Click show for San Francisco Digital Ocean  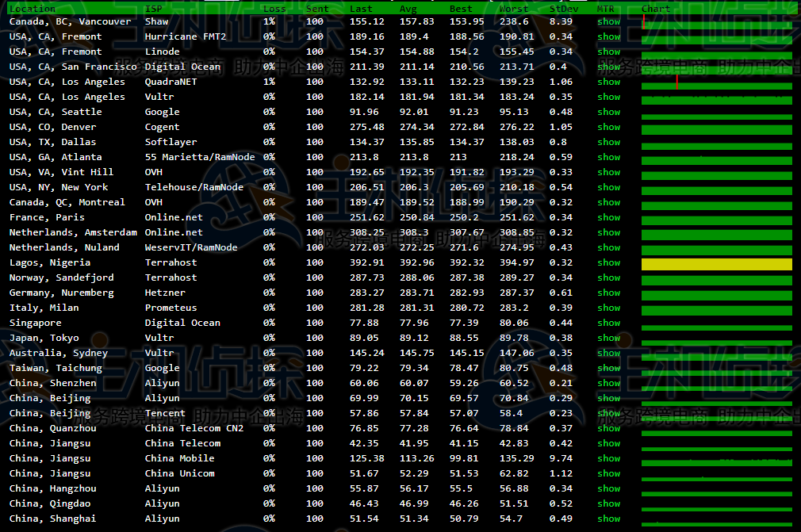click(x=608, y=67)
